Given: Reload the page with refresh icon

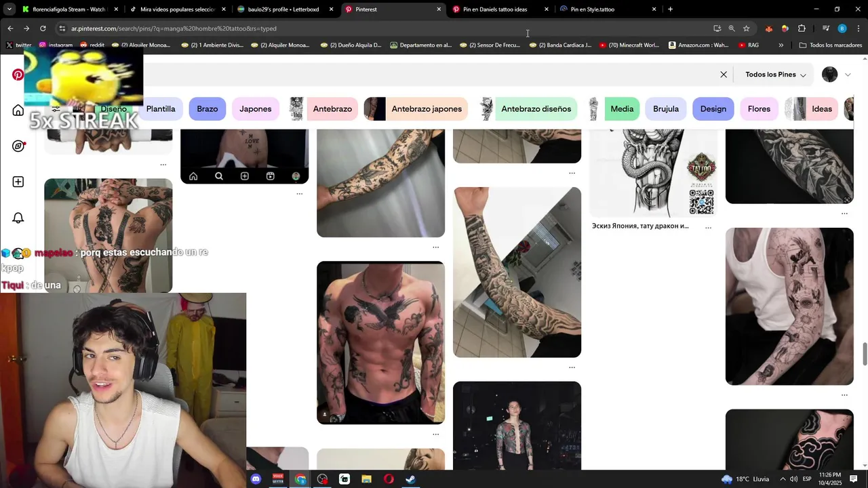Looking at the screenshot, I should (43, 28).
